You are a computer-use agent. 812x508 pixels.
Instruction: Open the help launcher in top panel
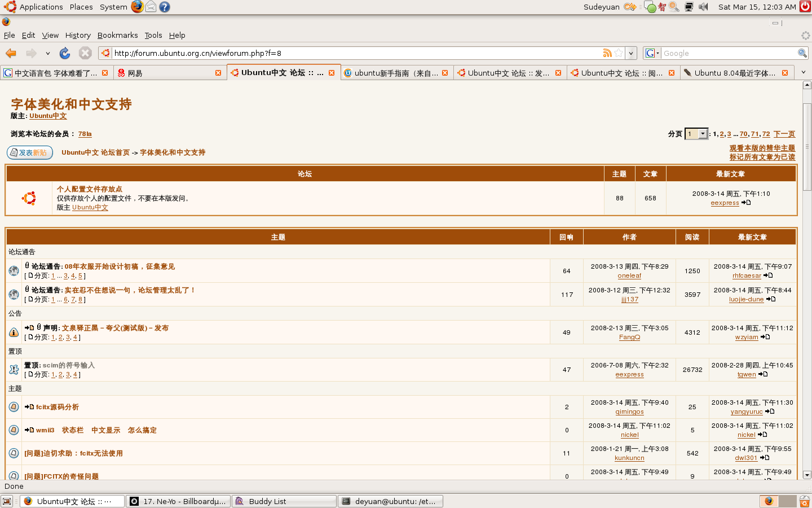click(x=165, y=7)
